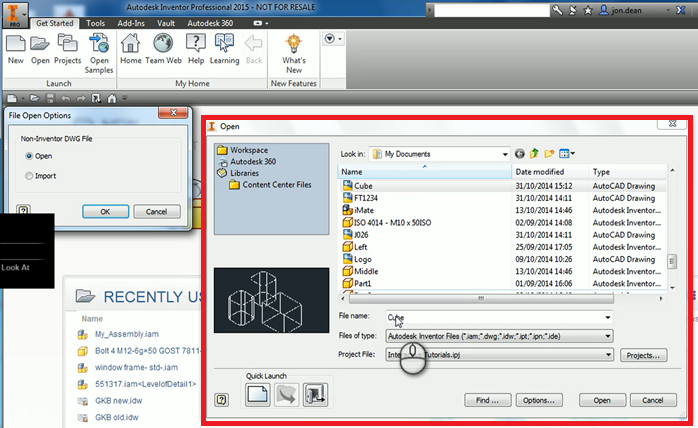698x428 pixels.
Task: Open quick access toolbar customize arrow
Action: pyautogui.click(x=125, y=98)
